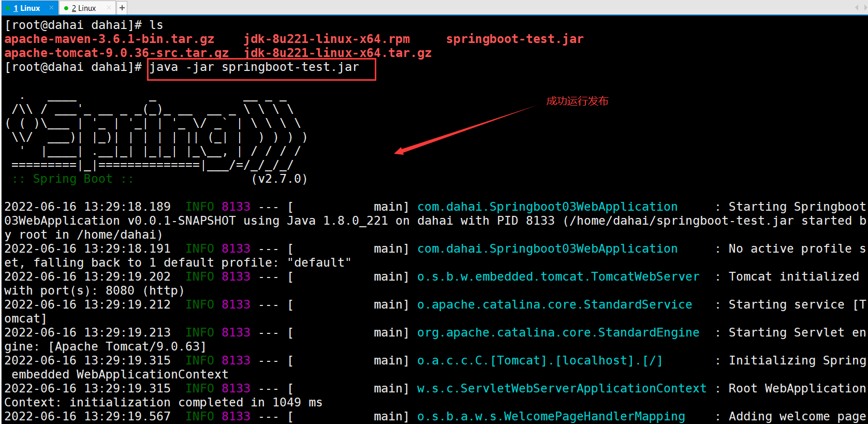Click the "ls" command on the first prompt line
Image resolution: width=868 pixels, height=424 pixels.
point(156,25)
